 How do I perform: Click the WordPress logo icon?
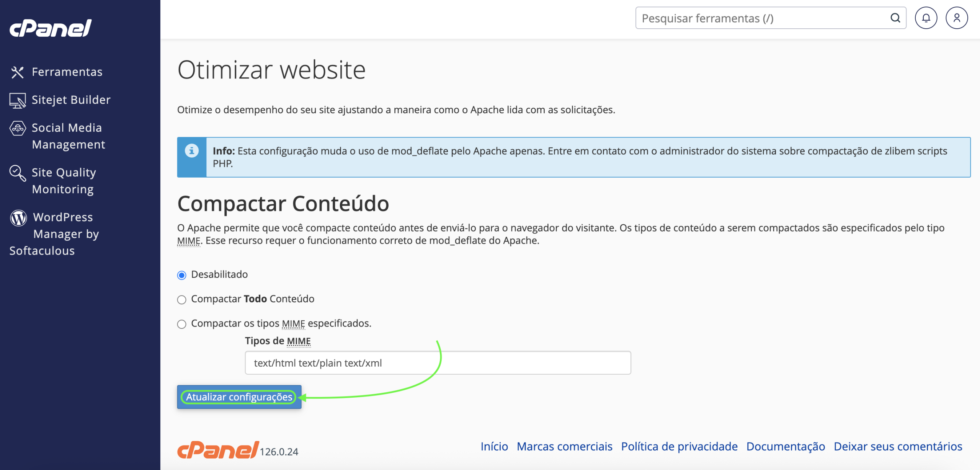pos(18,218)
